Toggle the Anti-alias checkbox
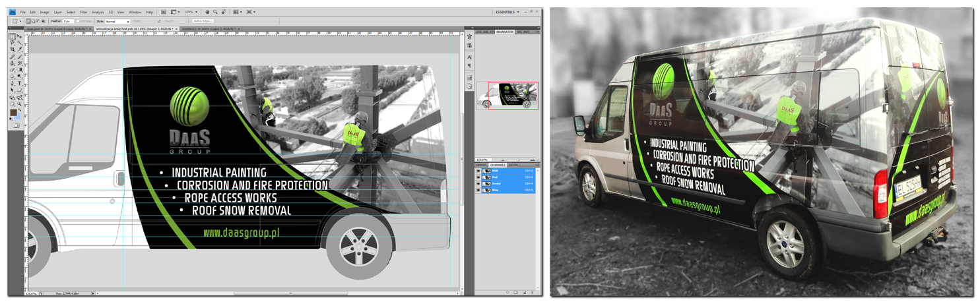 pos(78,21)
